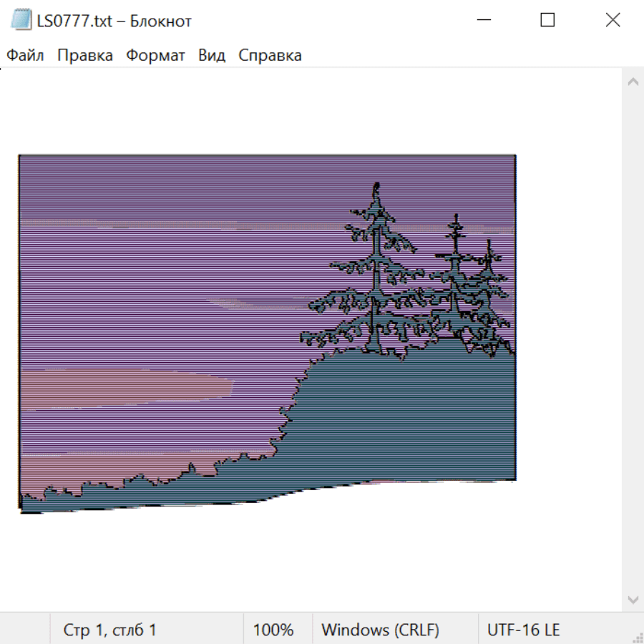Minimize the Блокнот window
The width and height of the screenshot is (644, 644).
tap(483, 20)
